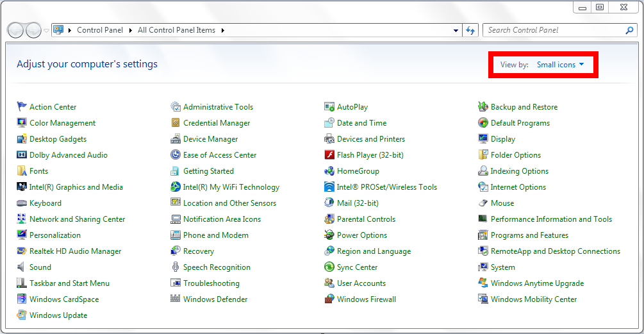Open Devices and Printers
Screen dimensions: 644x334
pos(371,139)
